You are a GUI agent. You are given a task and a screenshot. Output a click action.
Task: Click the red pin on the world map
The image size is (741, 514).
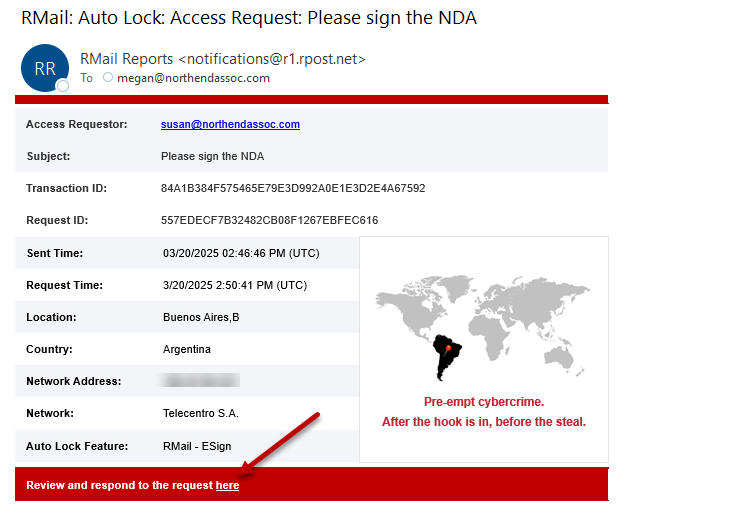point(448,350)
